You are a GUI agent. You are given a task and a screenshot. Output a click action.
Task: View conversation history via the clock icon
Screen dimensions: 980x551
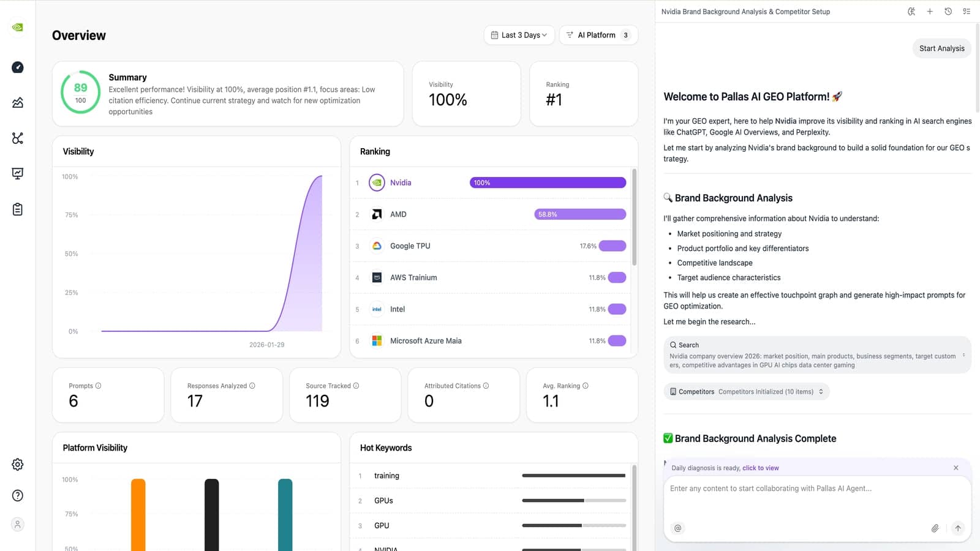tap(948, 11)
